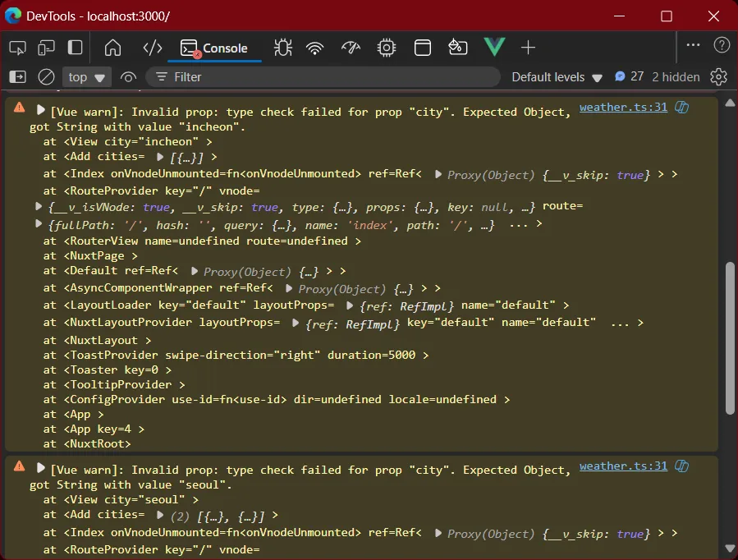Screen dimensions: 738x560
Task: Toggle the activity bar dock location
Action: click(75, 48)
